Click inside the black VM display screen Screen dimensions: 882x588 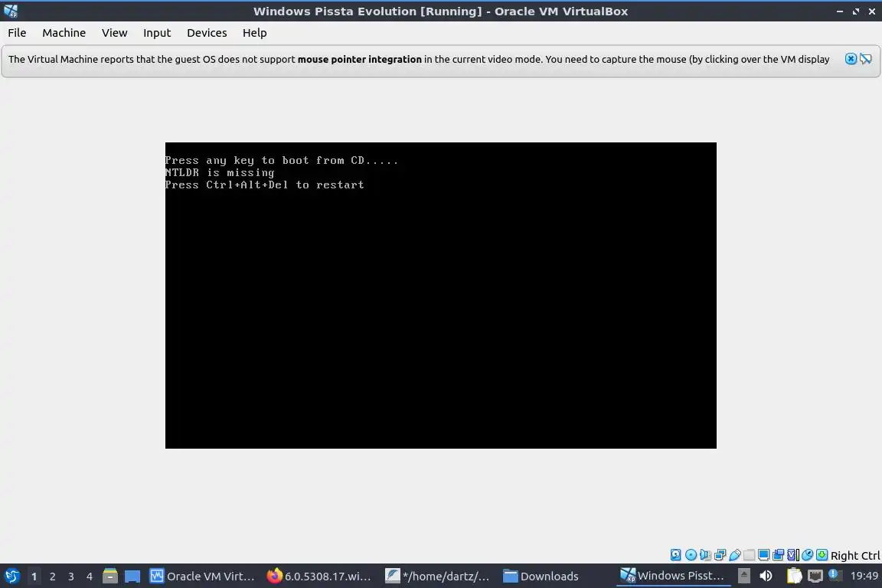(440, 296)
